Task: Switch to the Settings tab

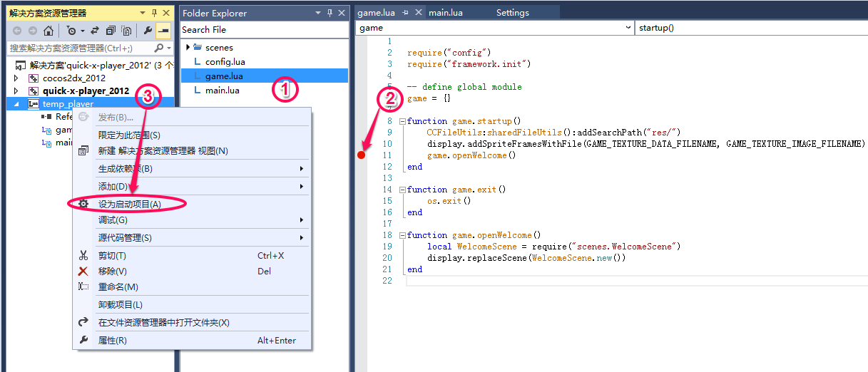Action: (x=513, y=13)
